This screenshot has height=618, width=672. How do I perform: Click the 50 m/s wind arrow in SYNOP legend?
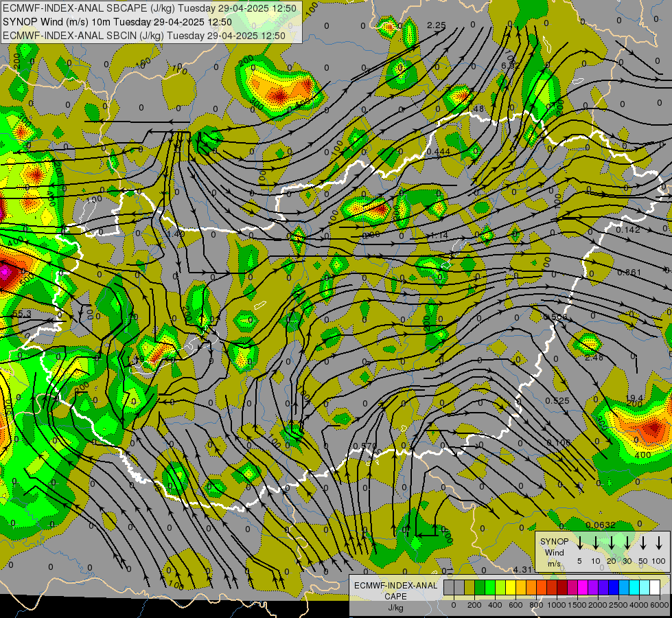pyautogui.click(x=643, y=542)
